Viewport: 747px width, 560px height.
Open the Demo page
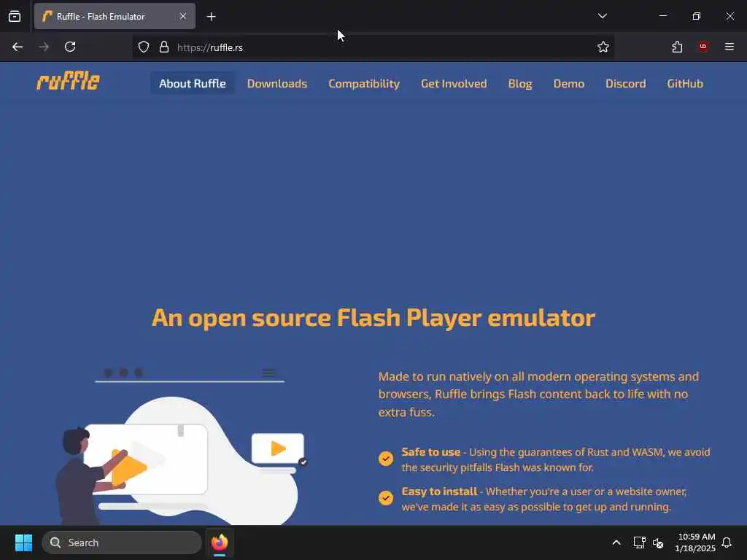point(569,83)
